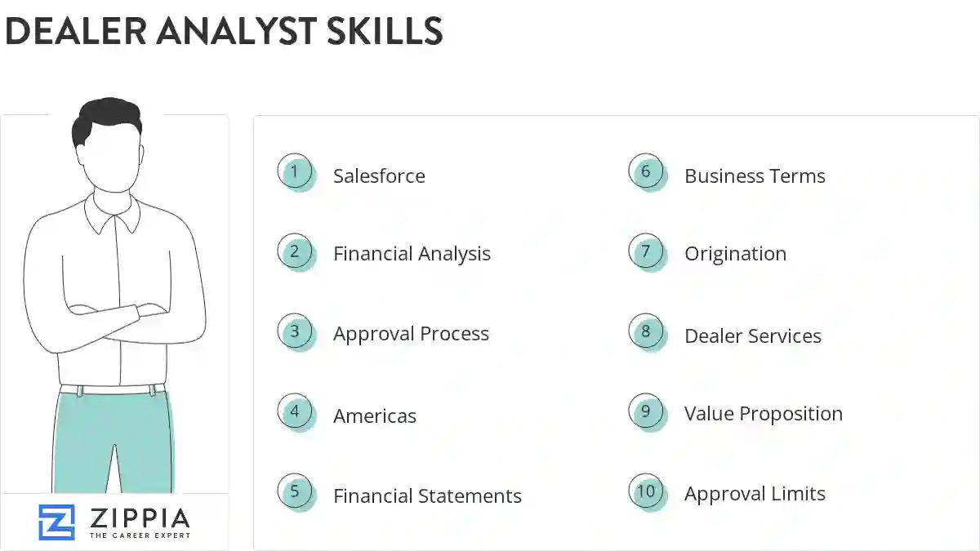The image size is (980, 551).
Task: Click the number 9 circle badge
Action: tap(646, 411)
